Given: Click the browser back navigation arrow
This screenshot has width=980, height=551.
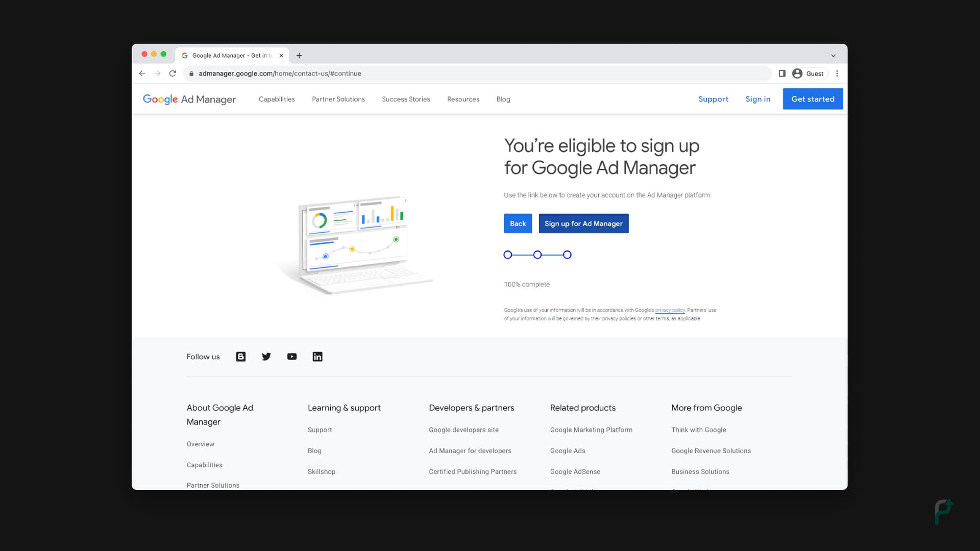Looking at the screenshot, I should click(x=142, y=73).
